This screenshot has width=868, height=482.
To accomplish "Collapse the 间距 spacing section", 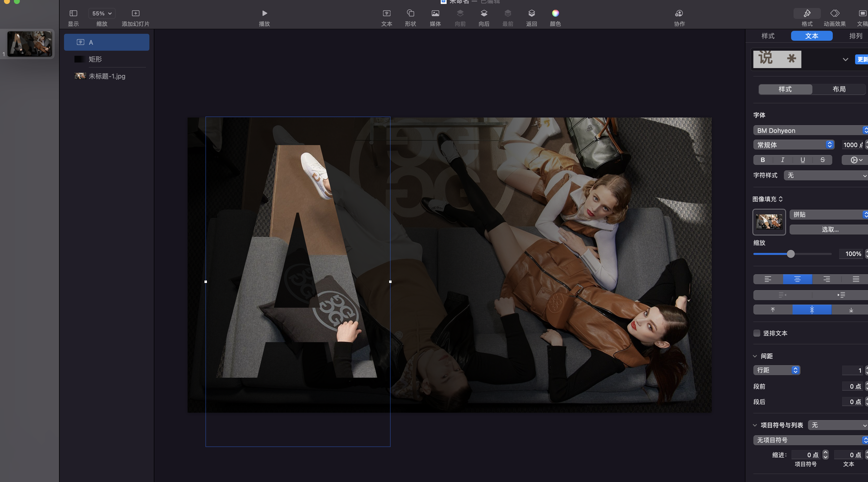I will pos(755,356).
